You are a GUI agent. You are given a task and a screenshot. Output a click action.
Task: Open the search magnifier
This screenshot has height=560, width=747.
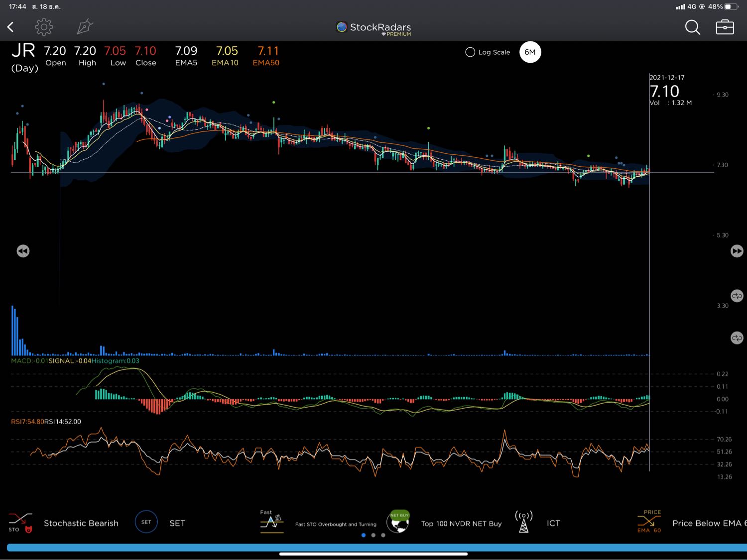(x=692, y=27)
